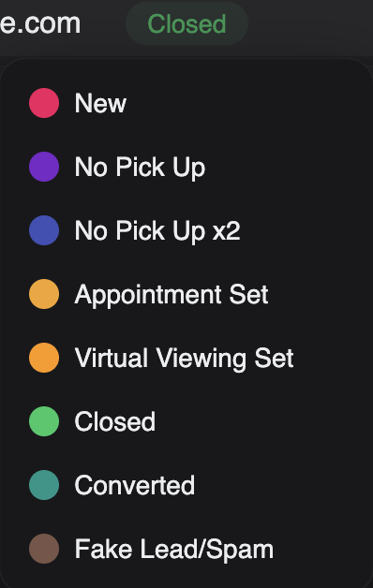
Task: Mark the lead as Converted
Action: [x=186, y=485]
